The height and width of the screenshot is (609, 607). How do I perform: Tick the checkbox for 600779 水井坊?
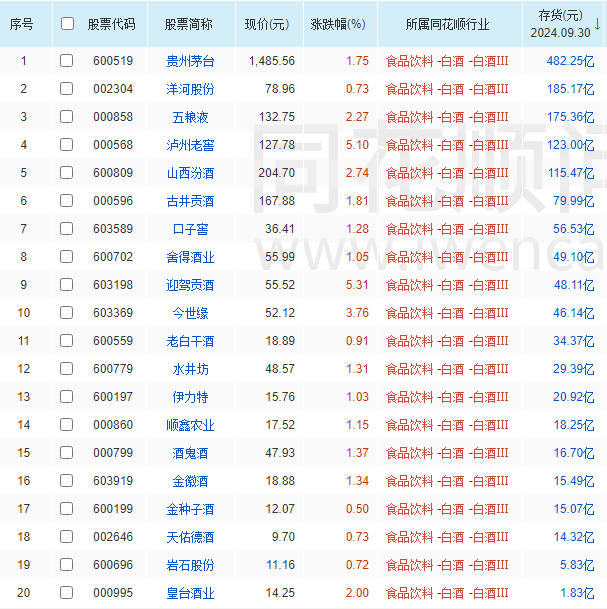click(66, 368)
